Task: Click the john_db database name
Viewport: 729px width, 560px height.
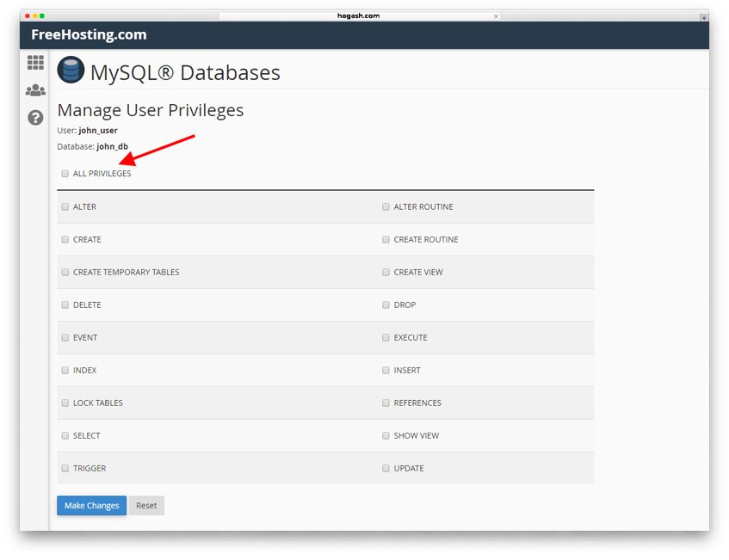Action: [x=112, y=146]
